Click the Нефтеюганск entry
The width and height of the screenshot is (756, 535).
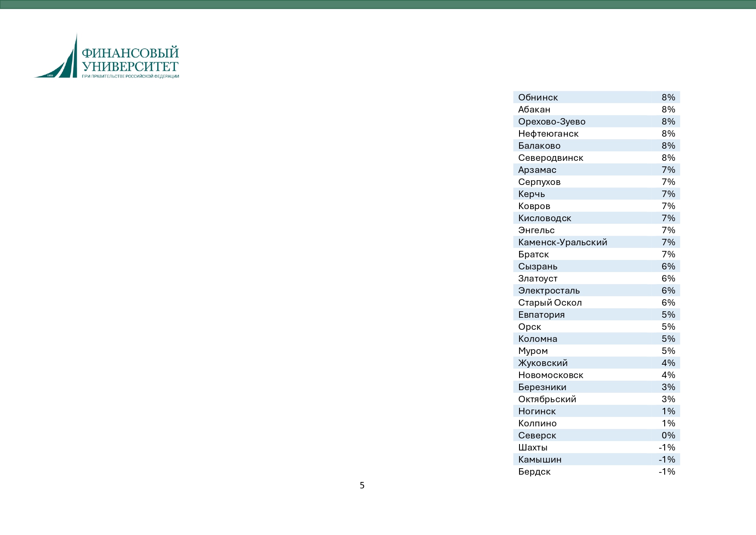tap(548, 134)
